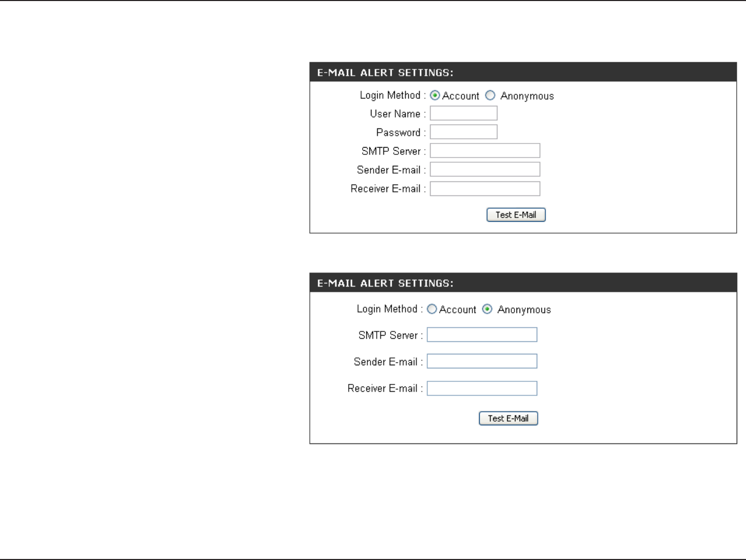The width and height of the screenshot is (746, 560).
Task: Select Account radio in upper settings panel
Action: [435, 96]
